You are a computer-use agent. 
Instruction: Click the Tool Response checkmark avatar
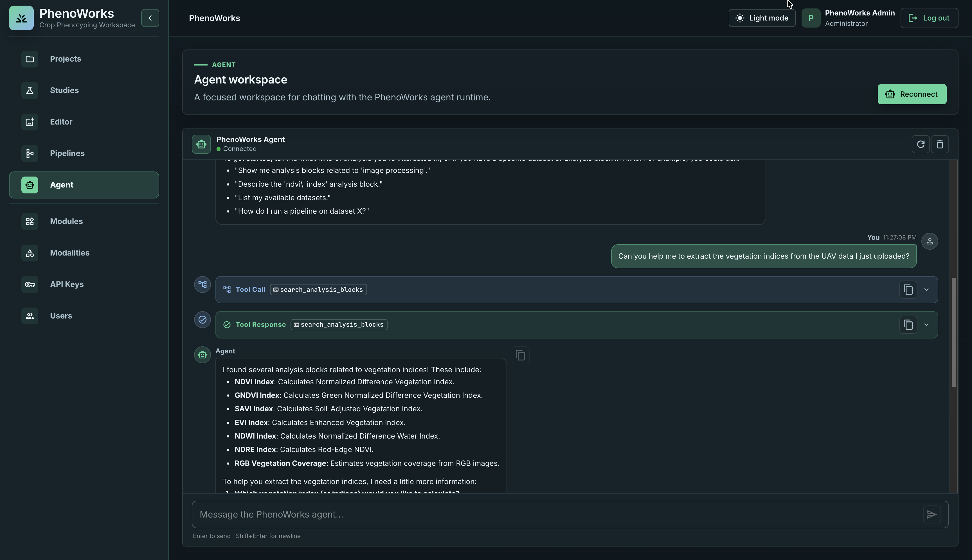coord(202,320)
